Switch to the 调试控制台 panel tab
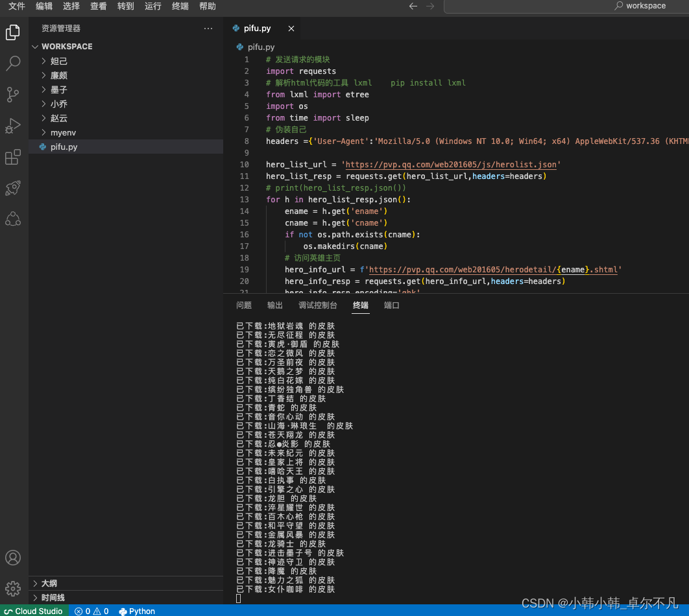This screenshot has height=616, width=689. [x=318, y=305]
